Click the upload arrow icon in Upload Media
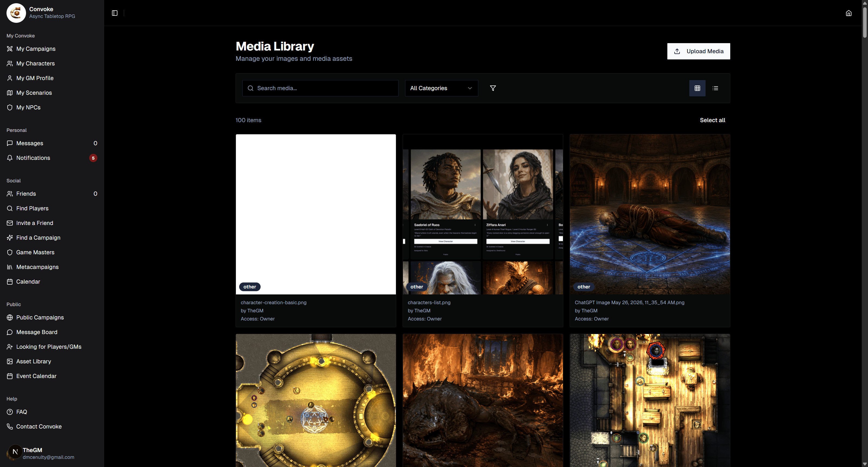868x467 pixels. 677,51
